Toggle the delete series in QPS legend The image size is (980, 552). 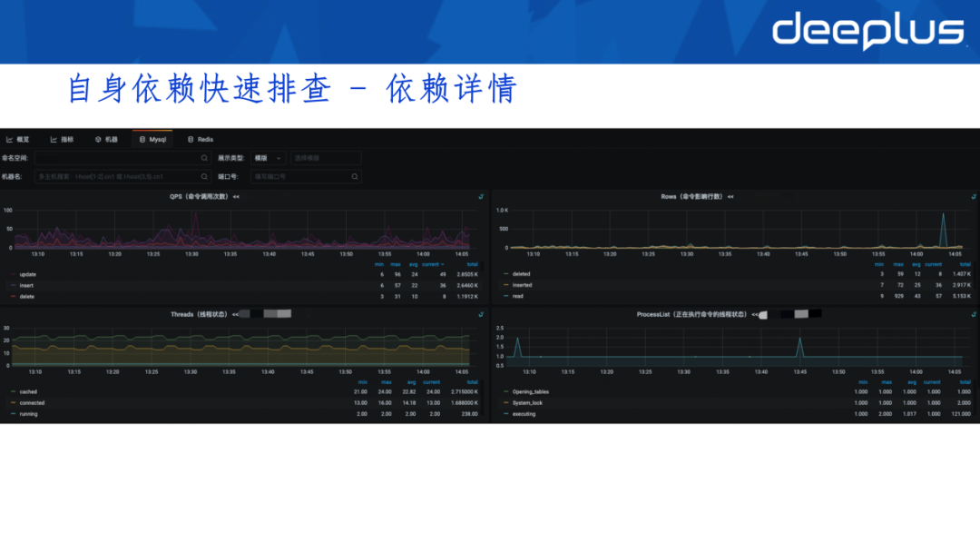pos(27,297)
